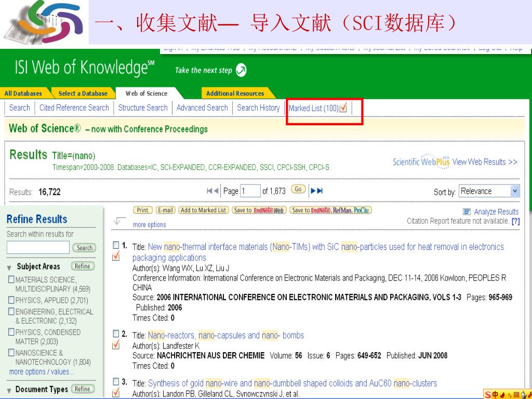This screenshot has width=532, height=399.
Task: Click the Analyze Results list icon
Action: (467, 212)
